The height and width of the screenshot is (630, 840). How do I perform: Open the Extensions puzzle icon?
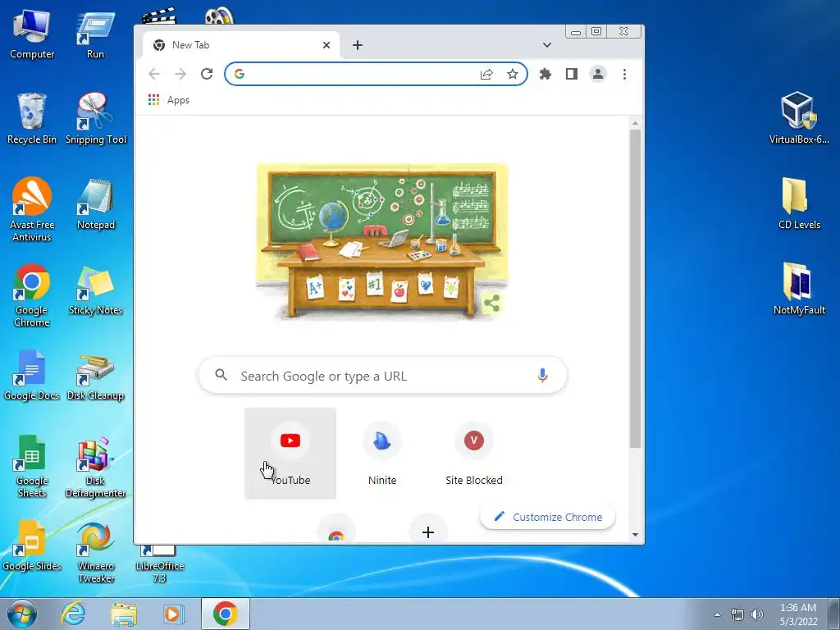point(546,74)
